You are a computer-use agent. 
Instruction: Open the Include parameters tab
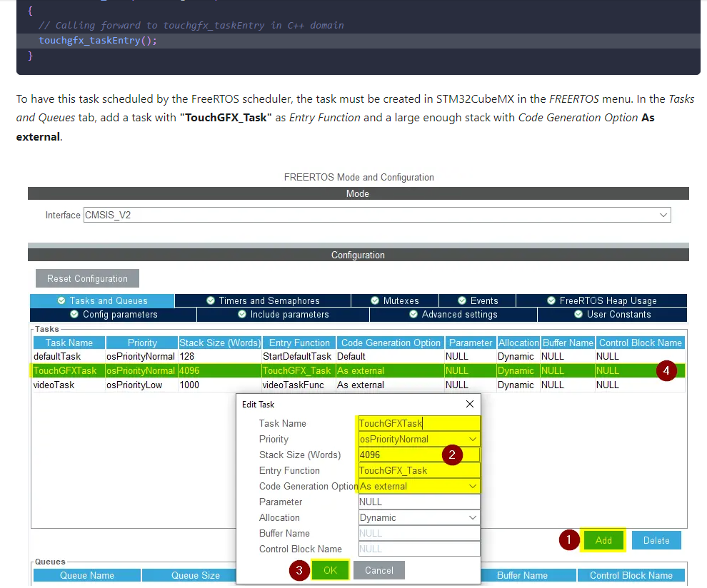point(284,315)
